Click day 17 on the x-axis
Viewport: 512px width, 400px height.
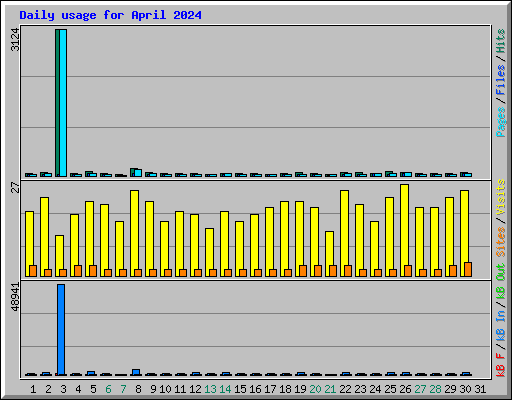[x=270, y=389]
